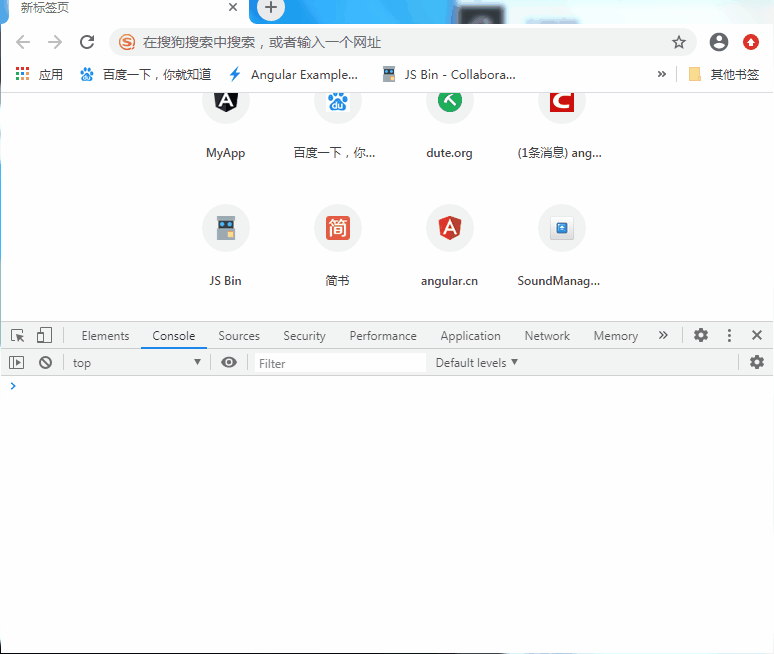Expand more DevTools tabs chevron
774x654 pixels.
[x=663, y=336]
